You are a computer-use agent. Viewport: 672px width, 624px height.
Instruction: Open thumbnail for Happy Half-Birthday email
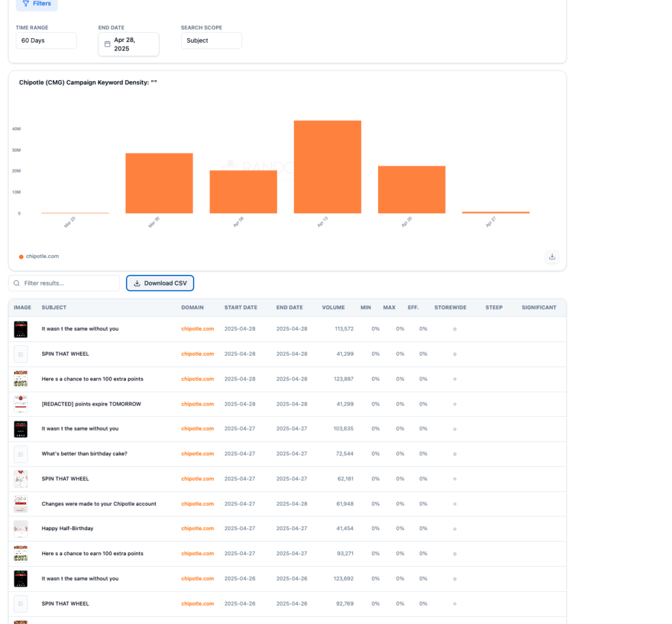pos(21,529)
